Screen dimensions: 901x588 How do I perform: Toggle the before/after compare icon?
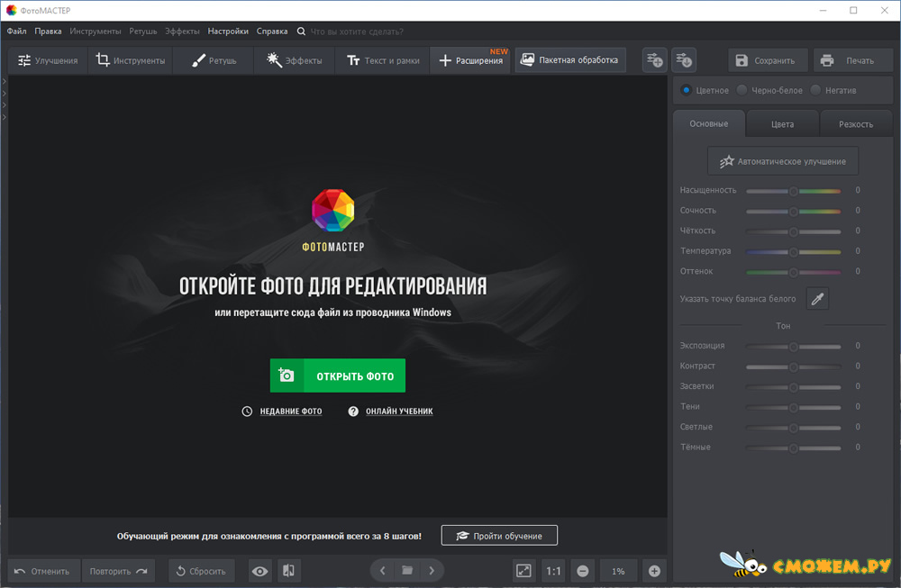coord(288,571)
